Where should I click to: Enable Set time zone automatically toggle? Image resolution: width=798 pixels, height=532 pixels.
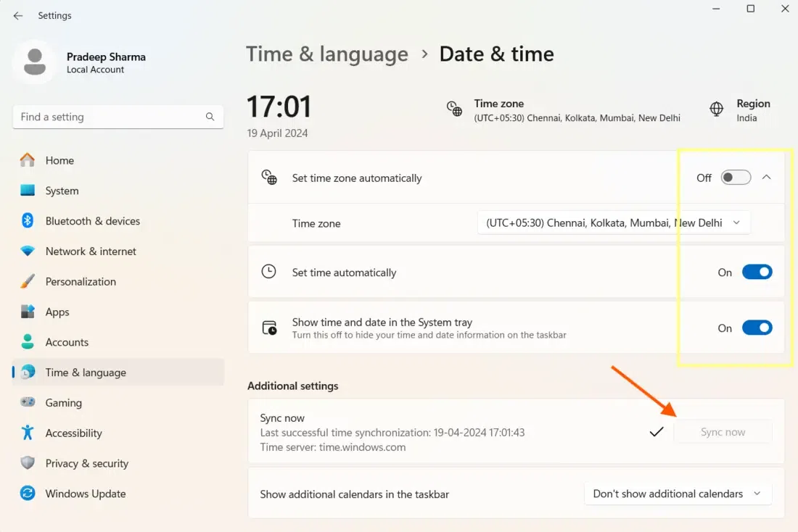coord(736,178)
